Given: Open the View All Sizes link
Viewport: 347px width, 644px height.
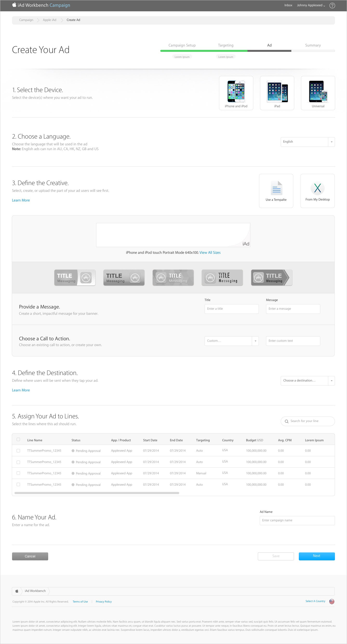Looking at the screenshot, I should (210, 253).
